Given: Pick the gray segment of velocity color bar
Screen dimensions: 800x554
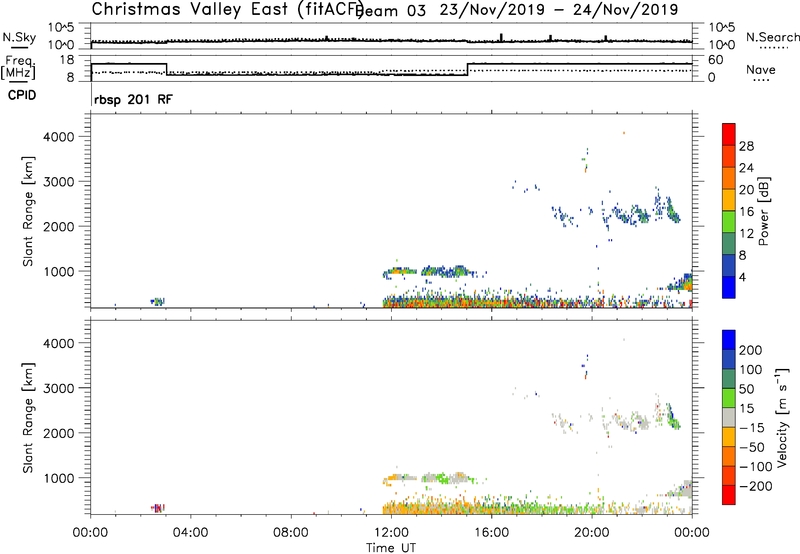Looking at the screenshot, I should (x=729, y=417).
